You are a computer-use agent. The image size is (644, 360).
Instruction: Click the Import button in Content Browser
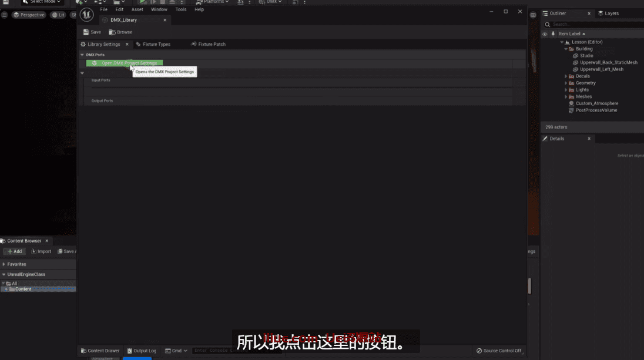(41, 251)
